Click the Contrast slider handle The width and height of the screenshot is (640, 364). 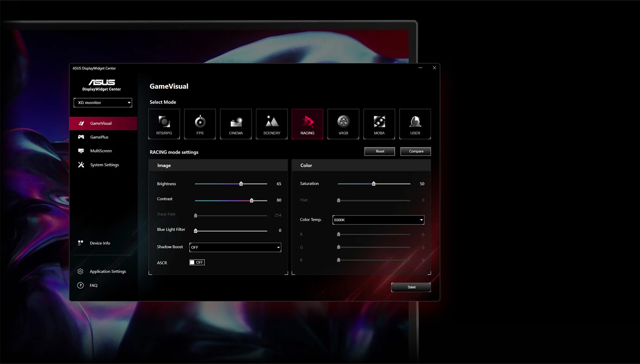click(x=252, y=200)
